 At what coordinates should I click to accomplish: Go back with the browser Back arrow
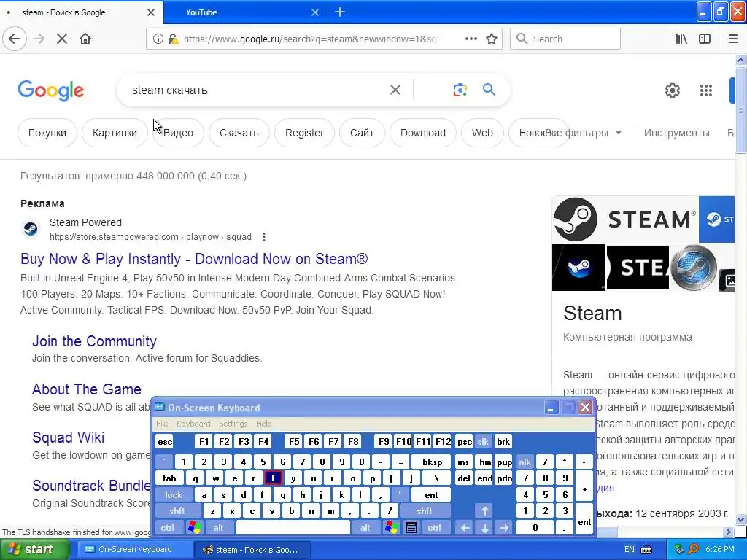point(15,39)
